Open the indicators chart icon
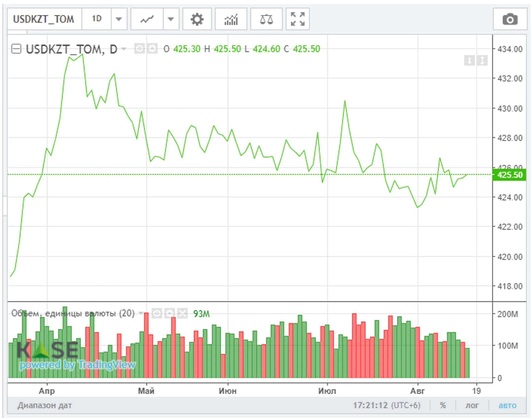Image resolution: width=532 pixels, height=420 pixels. point(231,19)
